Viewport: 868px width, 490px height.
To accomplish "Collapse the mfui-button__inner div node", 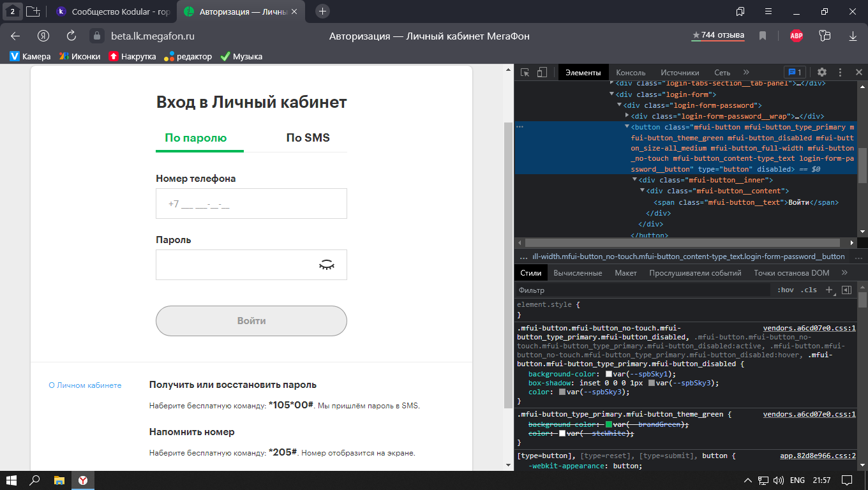I will 634,181.
